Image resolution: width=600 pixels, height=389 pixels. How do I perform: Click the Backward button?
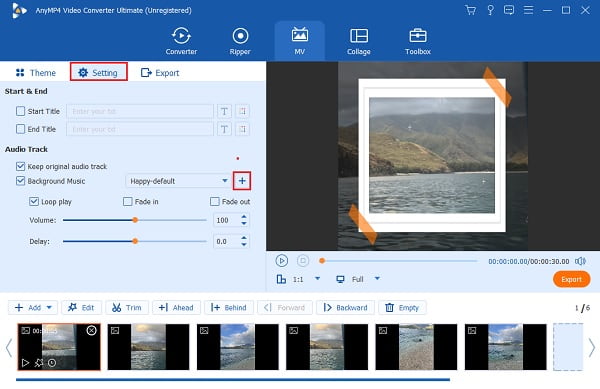[x=345, y=308]
